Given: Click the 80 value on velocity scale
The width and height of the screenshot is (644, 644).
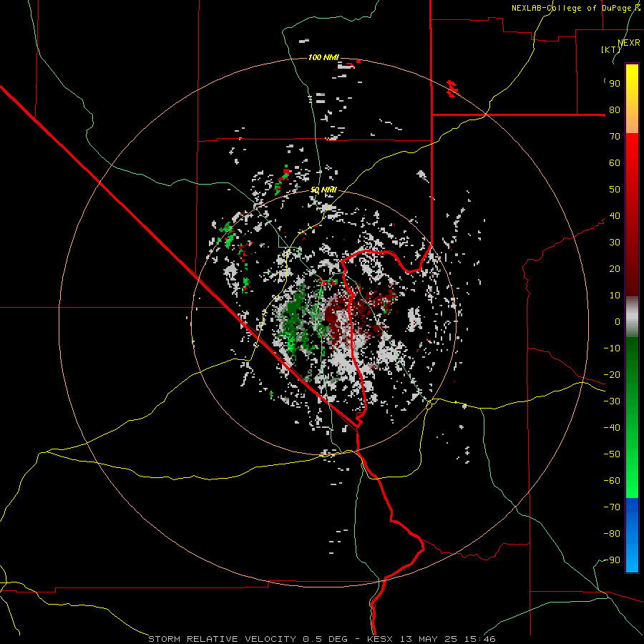Looking at the screenshot, I should pyautogui.click(x=615, y=110).
